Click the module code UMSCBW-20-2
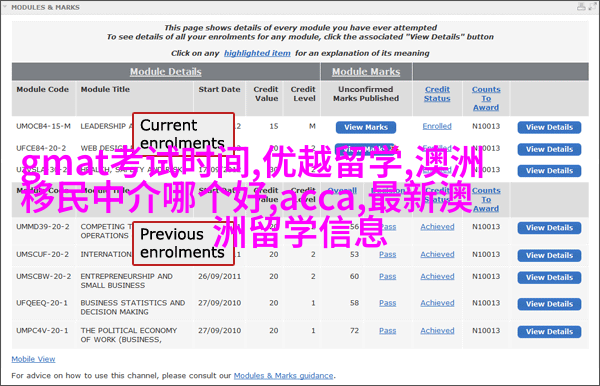 coord(43,276)
